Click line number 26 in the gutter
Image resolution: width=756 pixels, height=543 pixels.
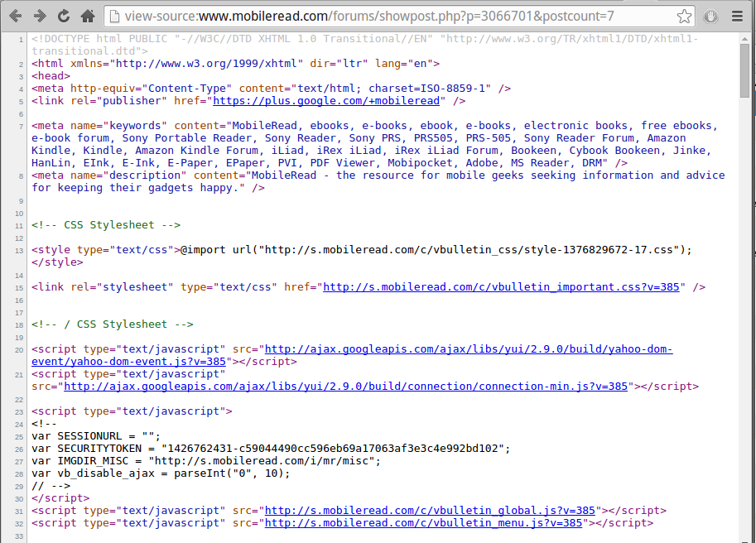19,449
